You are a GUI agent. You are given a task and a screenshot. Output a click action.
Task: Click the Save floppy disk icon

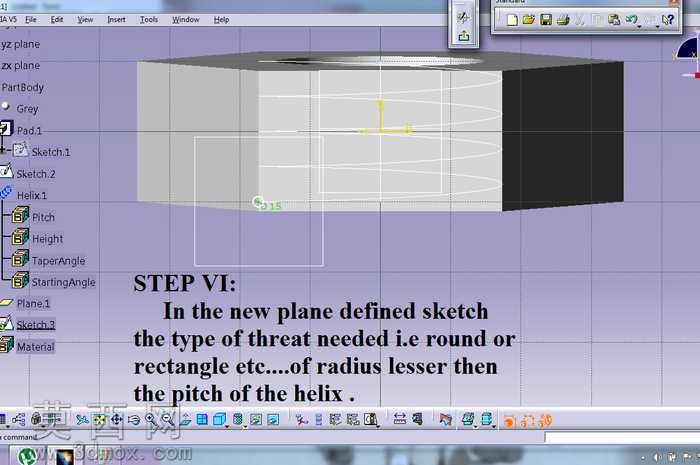tap(546, 20)
